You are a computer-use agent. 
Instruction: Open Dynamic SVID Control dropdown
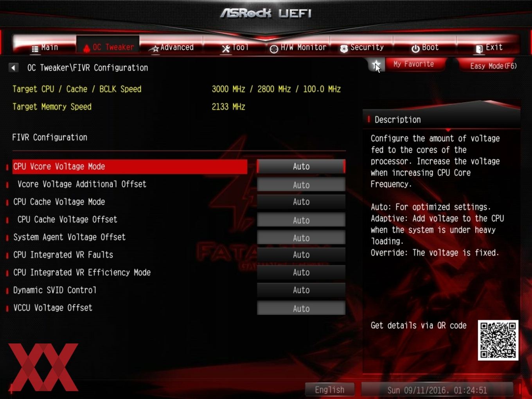point(301,290)
